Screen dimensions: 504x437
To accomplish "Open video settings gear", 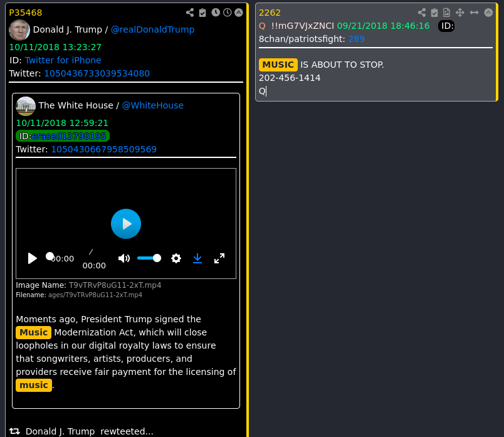I will click(x=176, y=258).
